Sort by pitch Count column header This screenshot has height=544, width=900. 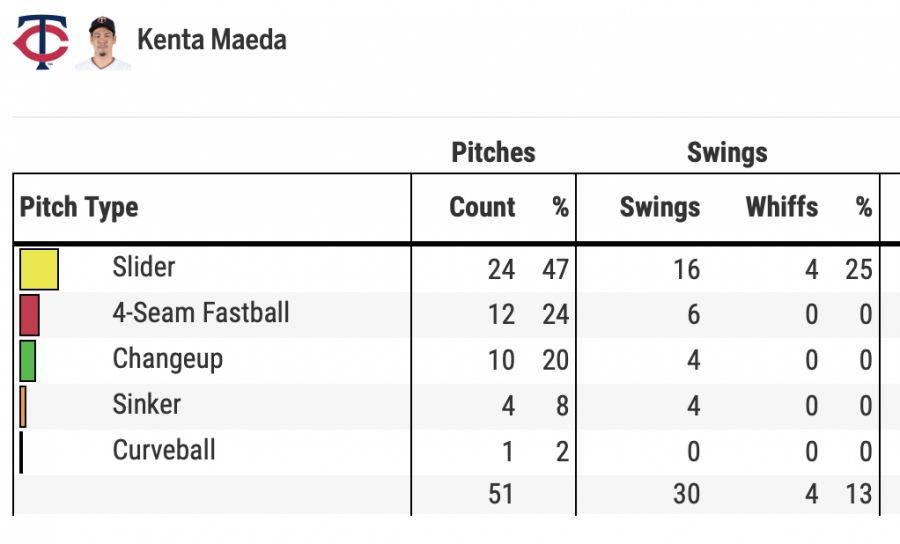(482, 207)
